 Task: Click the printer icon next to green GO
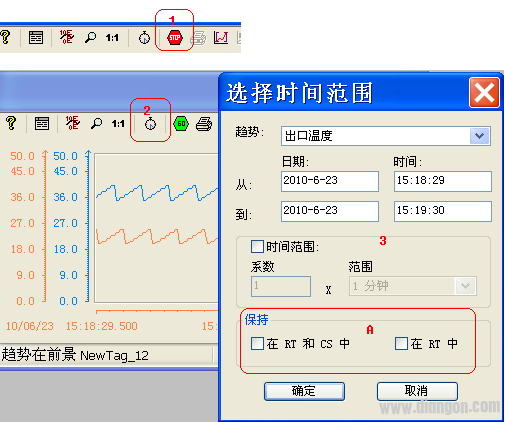tap(204, 124)
